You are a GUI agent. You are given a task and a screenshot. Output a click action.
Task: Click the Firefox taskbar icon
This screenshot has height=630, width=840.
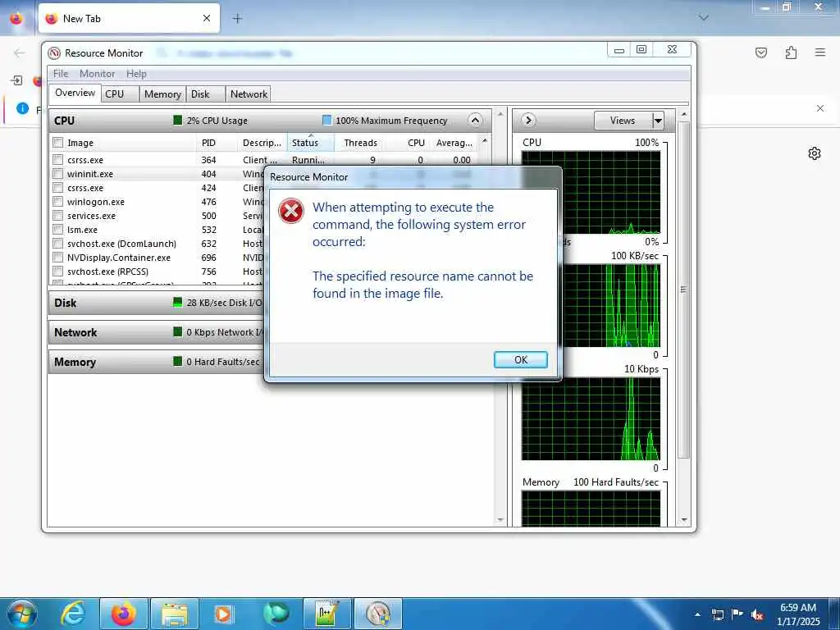pos(124,614)
